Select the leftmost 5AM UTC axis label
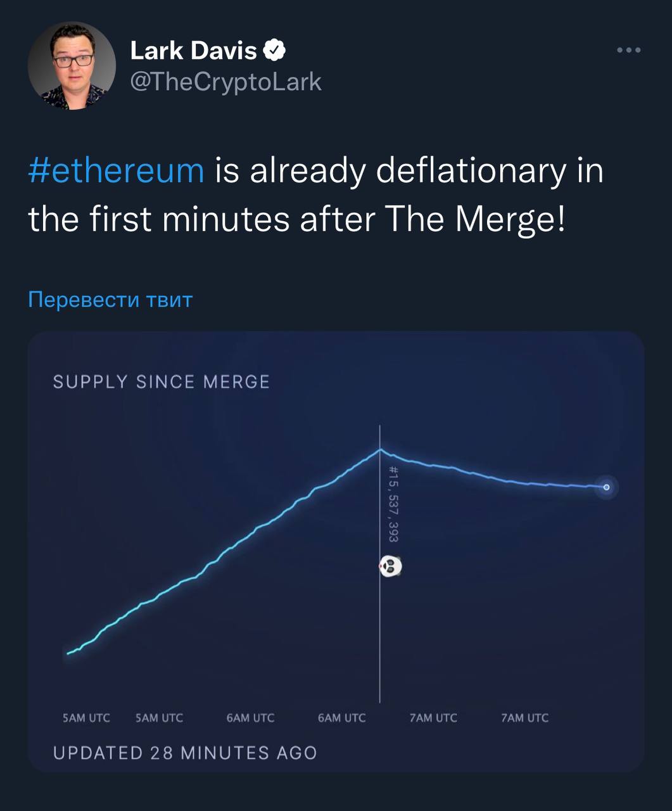 pos(86,718)
